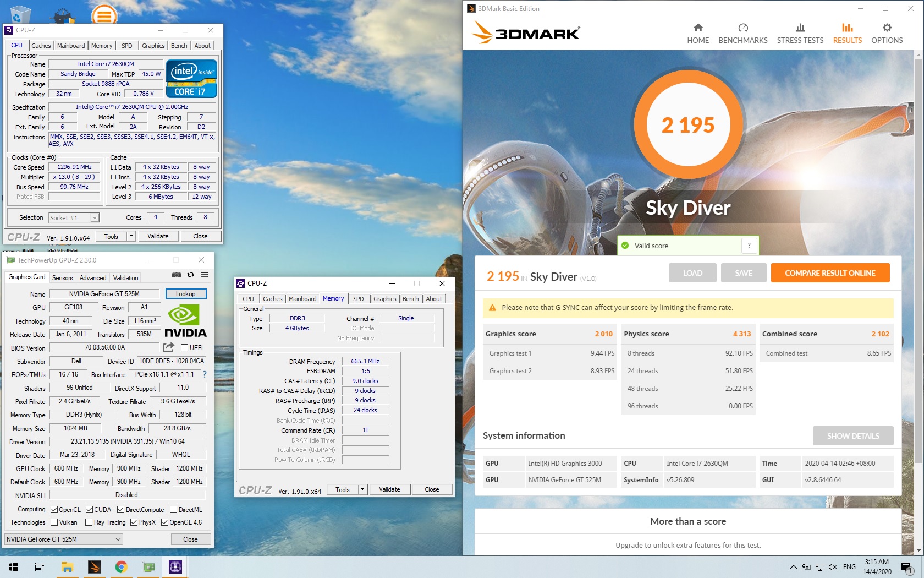Open Google Chrome from taskbar
The width and height of the screenshot is (924, 578).
coord(121,567)
